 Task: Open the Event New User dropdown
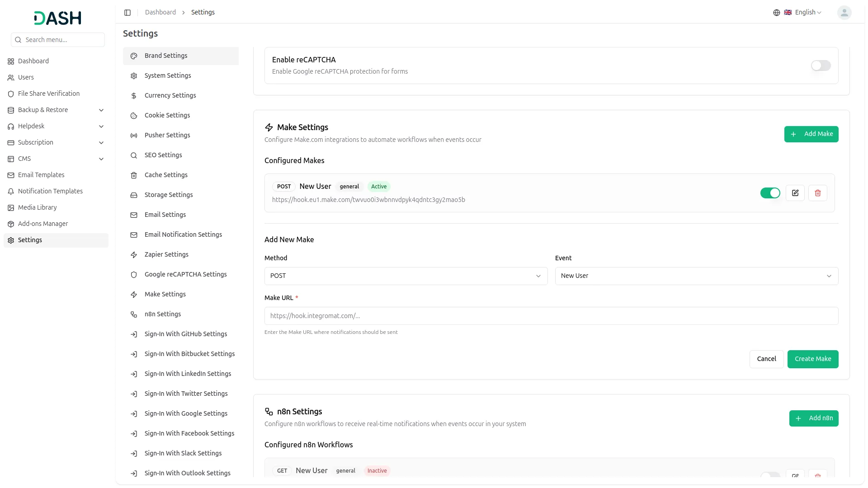696,276
